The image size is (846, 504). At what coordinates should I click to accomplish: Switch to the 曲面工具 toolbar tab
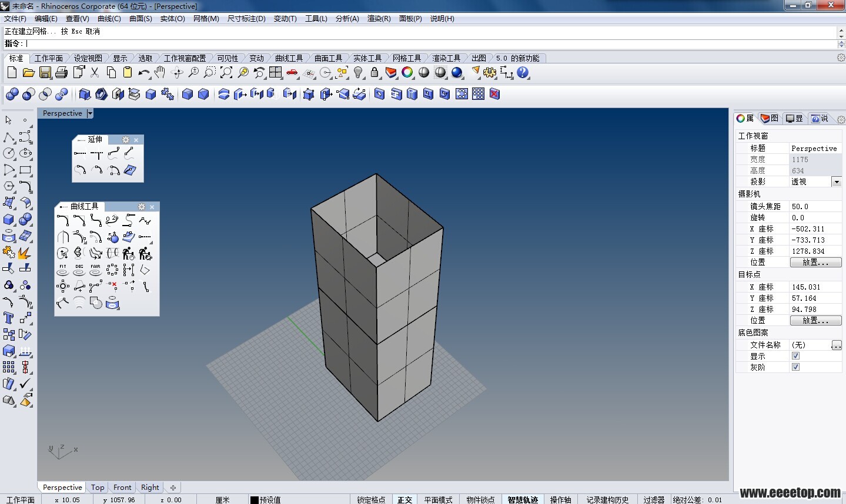[328, 58]
